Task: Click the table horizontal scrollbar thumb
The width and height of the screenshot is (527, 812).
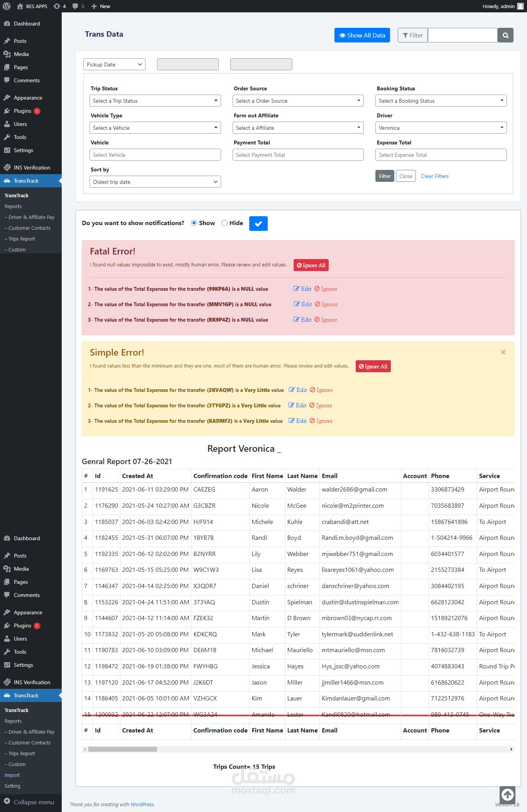Action: (x=123, y=749)
